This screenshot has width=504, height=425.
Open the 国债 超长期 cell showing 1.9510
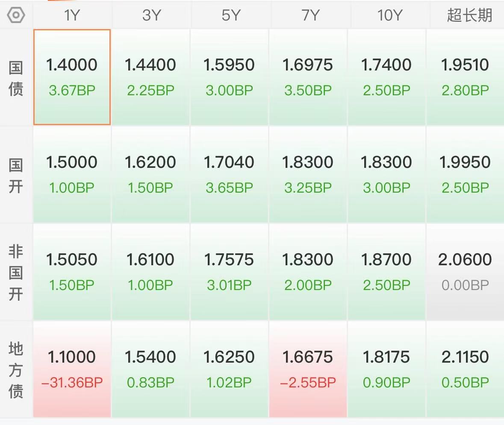[x=465, y=77]
